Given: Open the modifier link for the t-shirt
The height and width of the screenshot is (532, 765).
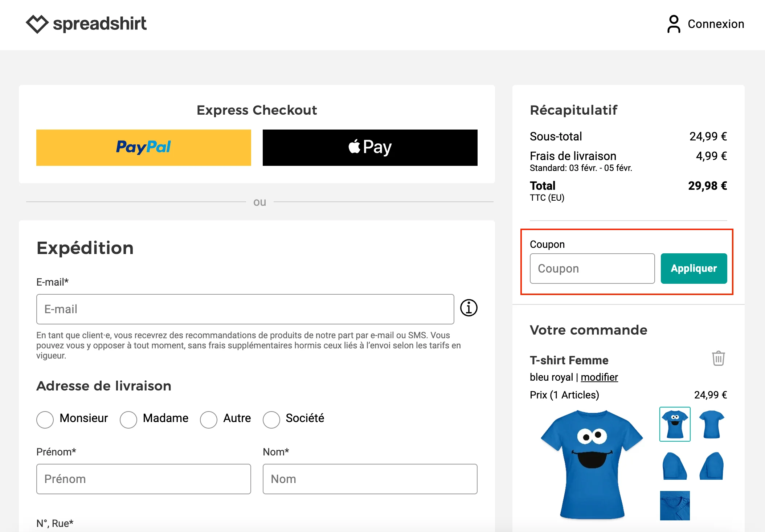Looking at the screenshot, I should (599, 377).
